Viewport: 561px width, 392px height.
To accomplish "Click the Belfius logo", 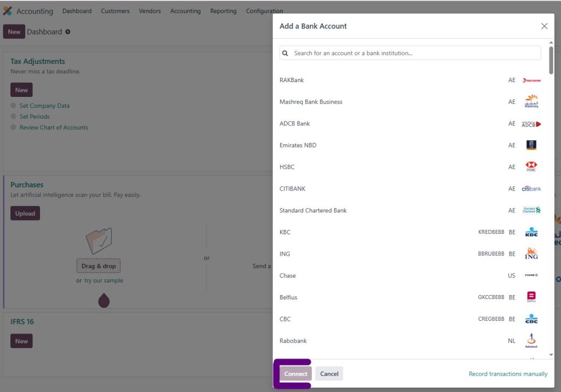I will (x=531, y=297).
